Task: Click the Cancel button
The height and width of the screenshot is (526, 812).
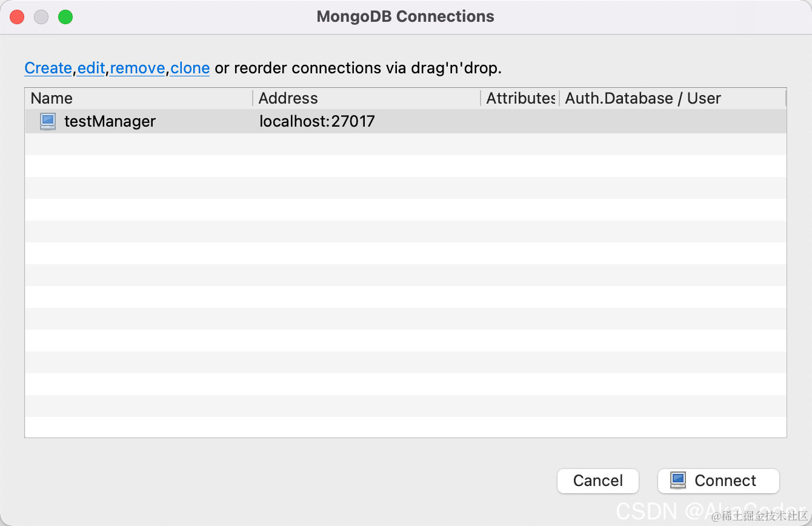Action: pyautogui.click(x=598, y=481)
